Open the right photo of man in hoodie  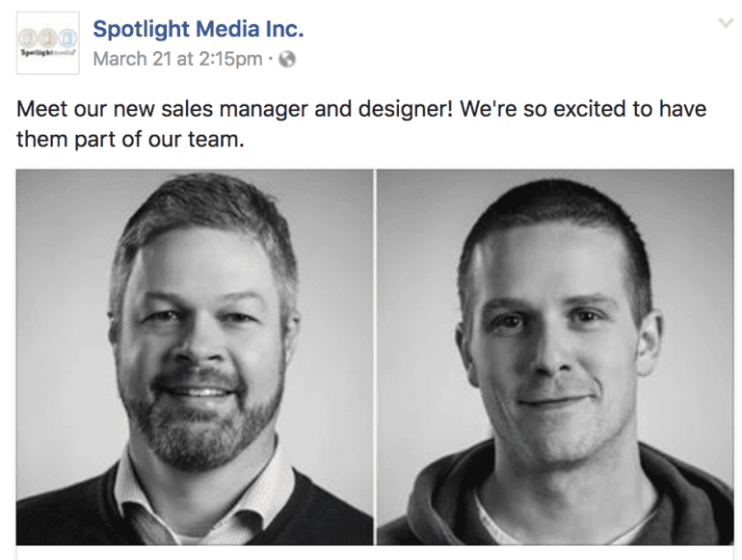click(x=555, y=357)
